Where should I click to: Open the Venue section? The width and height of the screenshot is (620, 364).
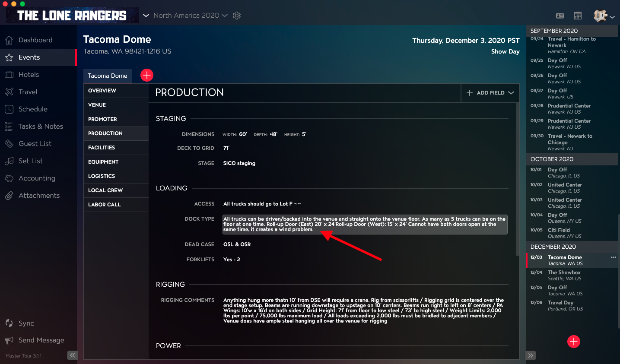pyautogui.click(x=116, y=105)
